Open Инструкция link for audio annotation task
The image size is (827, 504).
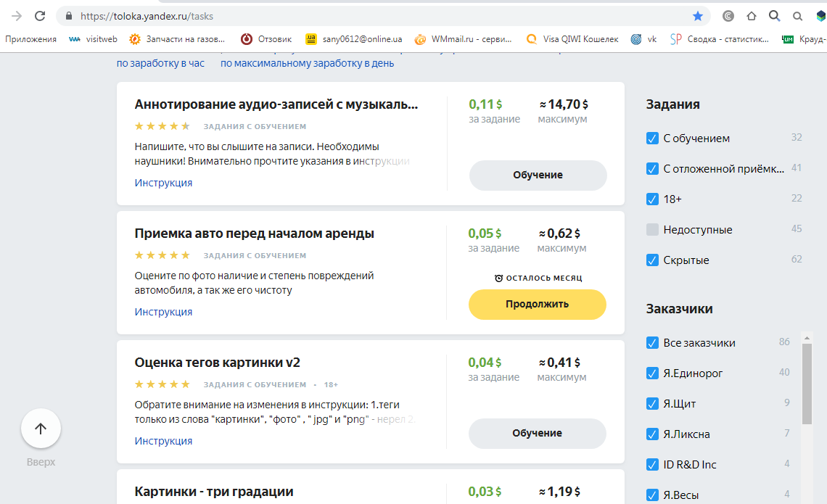[163, 183]
